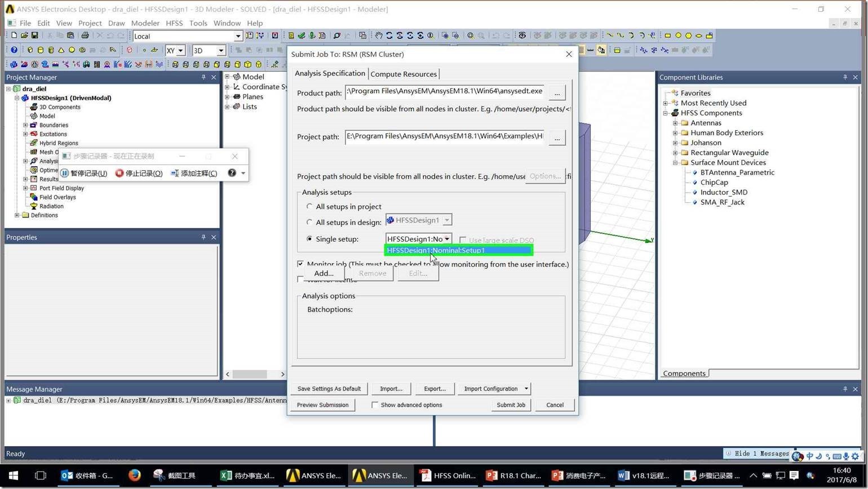Select Radiation item in Project Manager tree
The image size is (868, 489).
[51, 206]
